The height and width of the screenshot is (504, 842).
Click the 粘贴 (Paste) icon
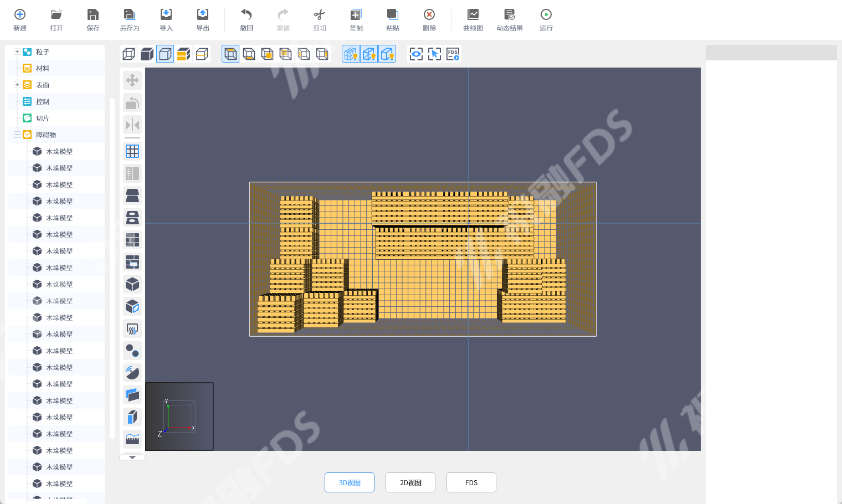click(393, 14)
